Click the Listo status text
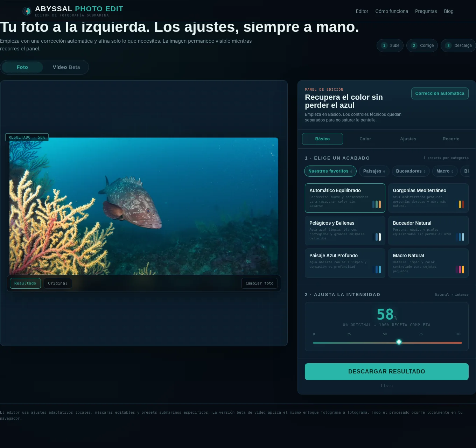The height and width of the screenshot is (448, 476). tap(387, 386)
